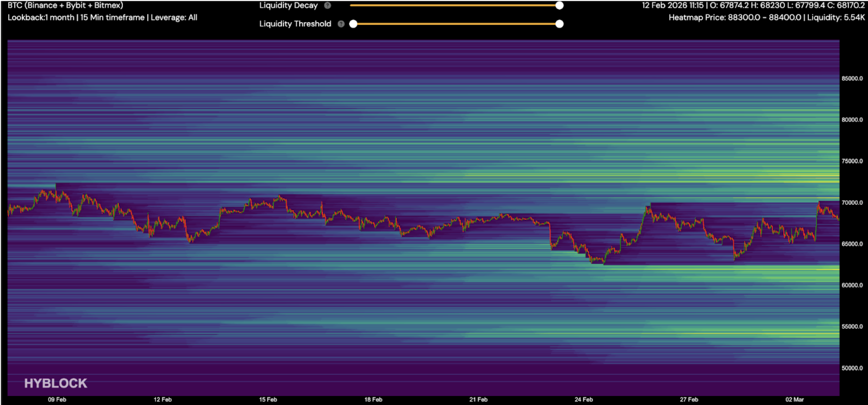
Task: Click the "12 Feb 2026 11:15" OHLC readout
Action: pyautogui.click(x=753, y=5)
